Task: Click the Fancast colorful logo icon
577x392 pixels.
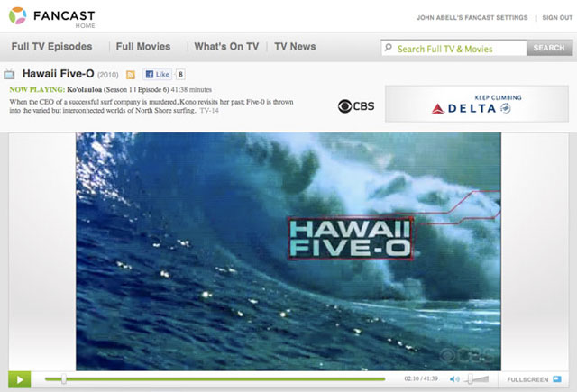Action: (x=18, y=16)
